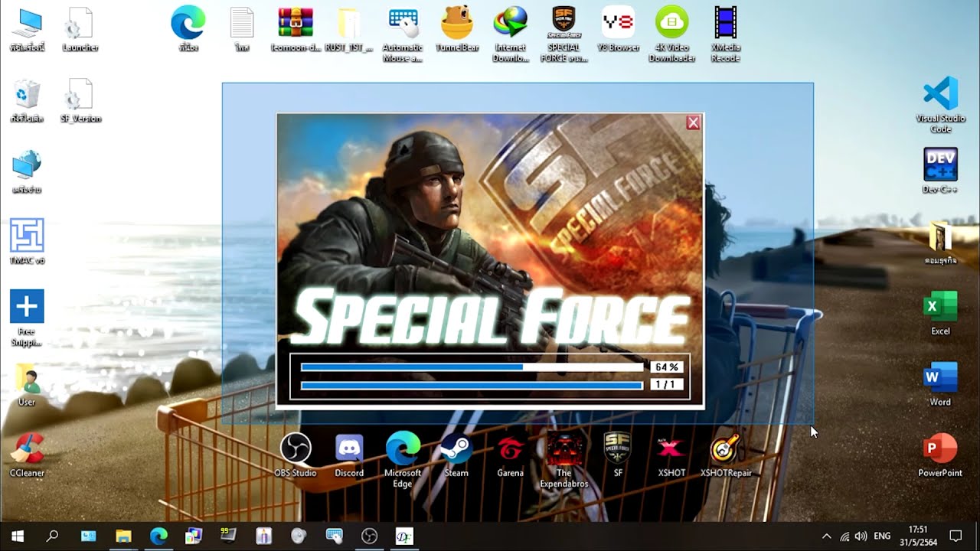Open the CCleaner desktop shortcut
Image resolution: width=980 pixels, height=551 pixels.
27,455
